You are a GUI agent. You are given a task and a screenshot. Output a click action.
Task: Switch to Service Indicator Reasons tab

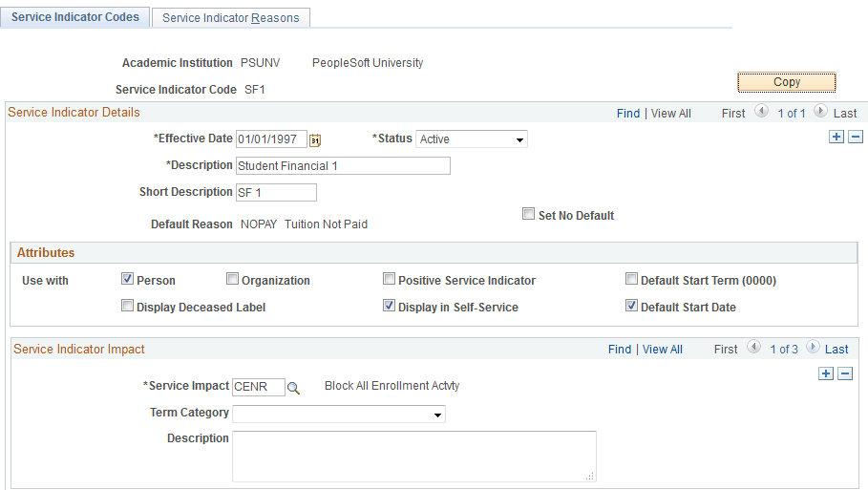point(231,18)
